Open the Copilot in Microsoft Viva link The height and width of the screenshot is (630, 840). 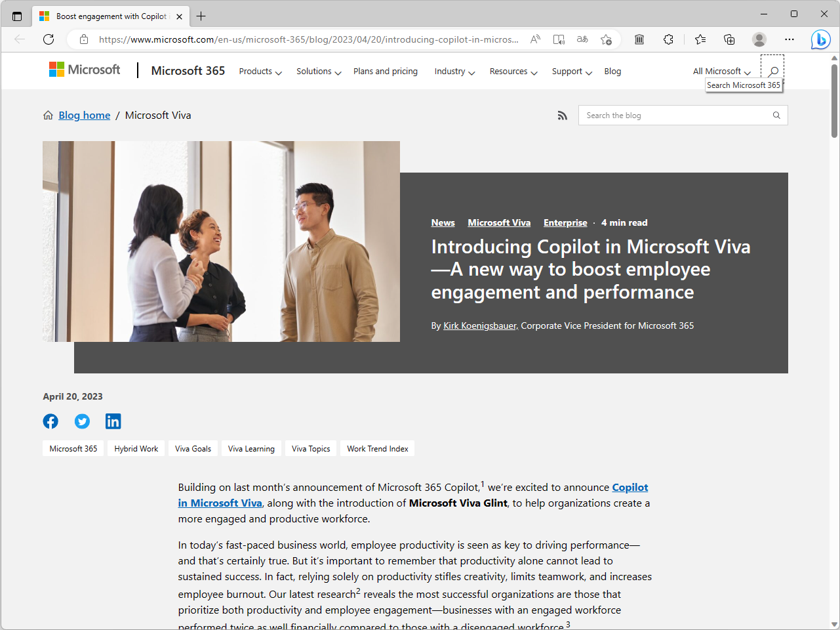(630, 487)
